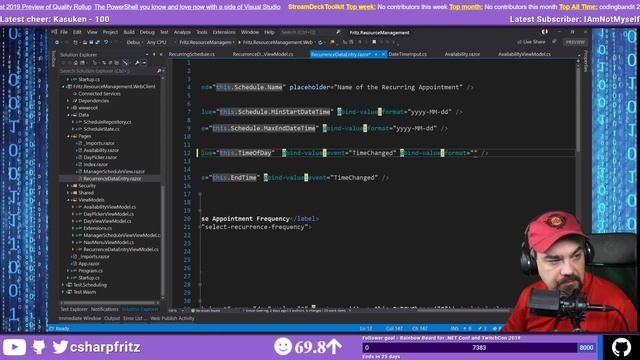
Task: Open the View menu
Action: (x=92, y=32)
